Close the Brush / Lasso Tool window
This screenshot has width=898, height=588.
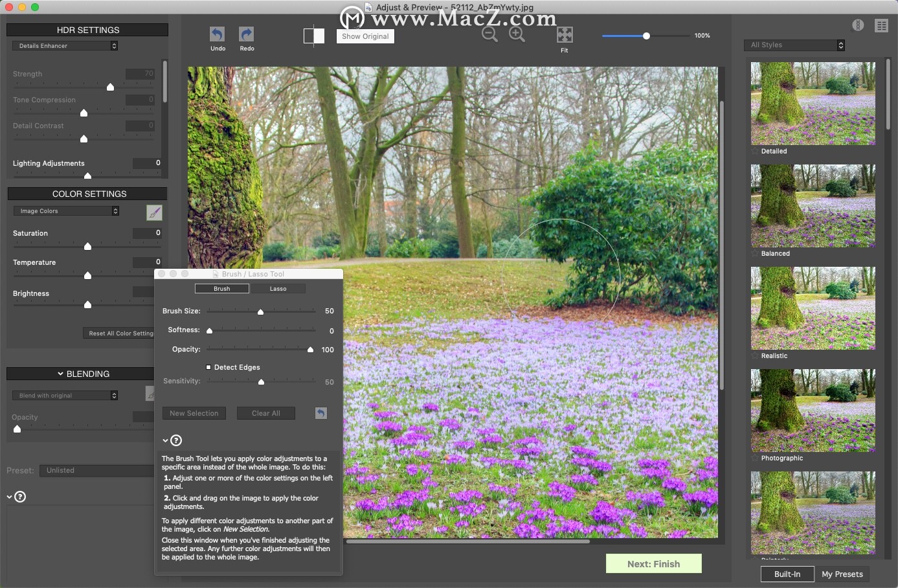tap(162, 274)
